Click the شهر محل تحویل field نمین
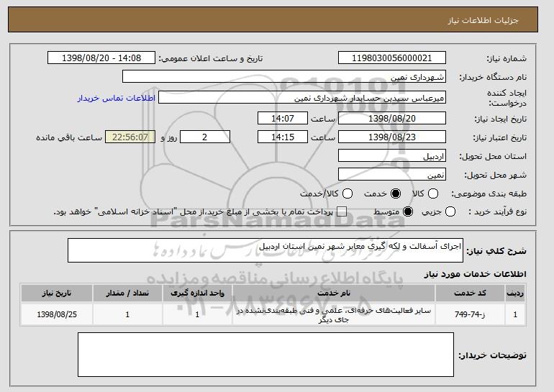Image resolution: width=554 pixels, height=392 pixels. point(392,175)
